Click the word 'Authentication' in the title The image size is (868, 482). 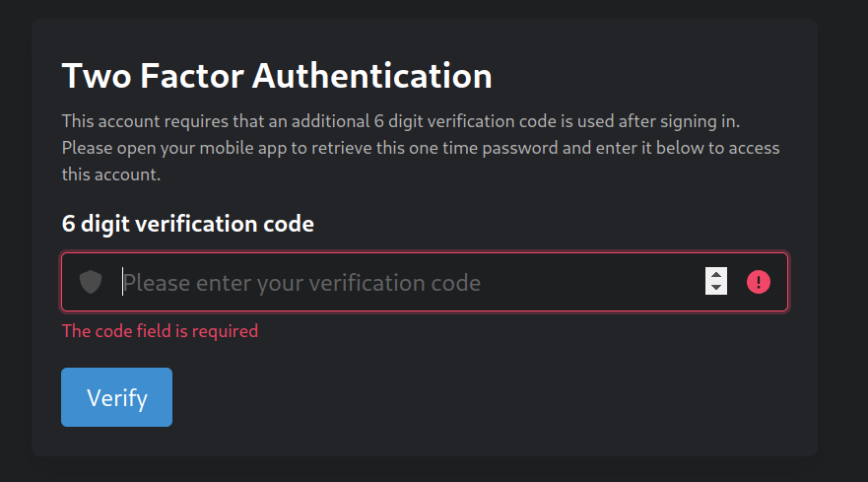[x=372, y=75]
